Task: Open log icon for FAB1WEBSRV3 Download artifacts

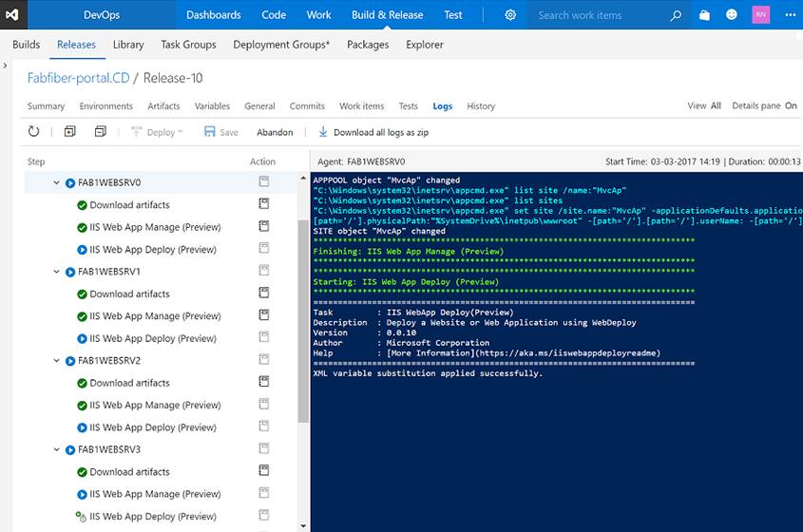Action: tap(264, 470)
